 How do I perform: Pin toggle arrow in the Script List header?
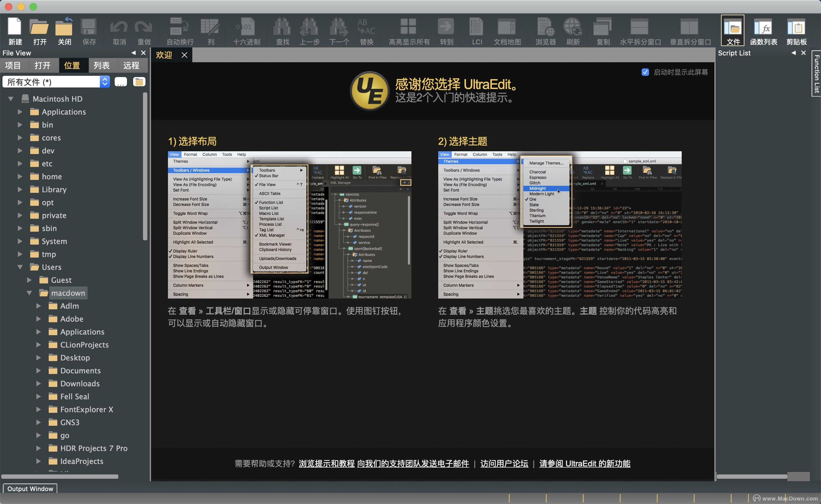[x=793, y=53]
